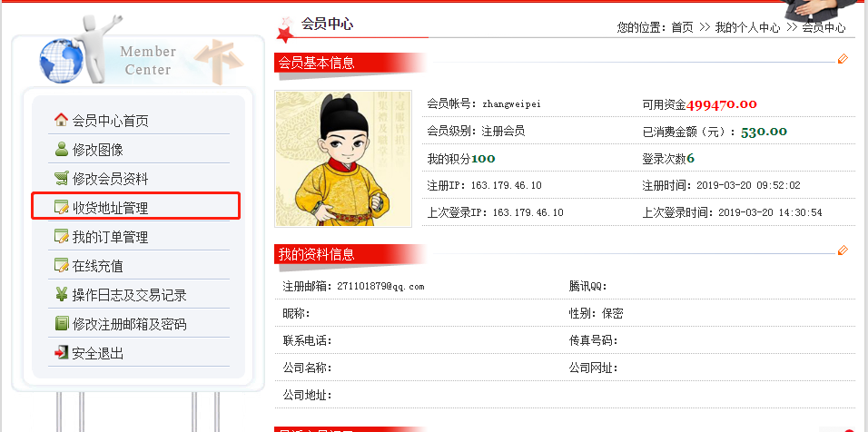Viewport: 868px width, 432px height.
Task: Open 我的订单管理 in the sidebar
Action: click(x=110, y=237)
